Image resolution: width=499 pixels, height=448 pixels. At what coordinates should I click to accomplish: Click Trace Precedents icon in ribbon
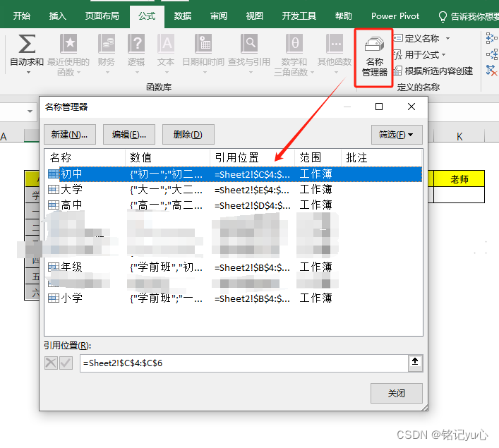coord(492,38)
